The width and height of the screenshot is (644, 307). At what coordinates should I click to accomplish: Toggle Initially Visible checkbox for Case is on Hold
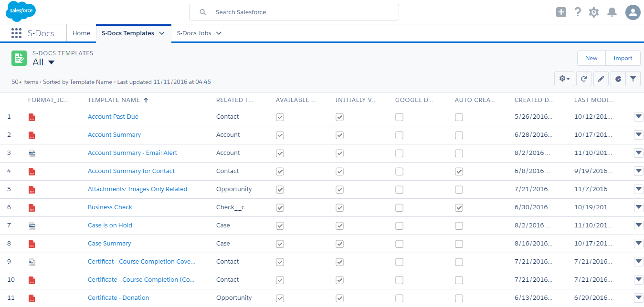[x=340, y=226]
